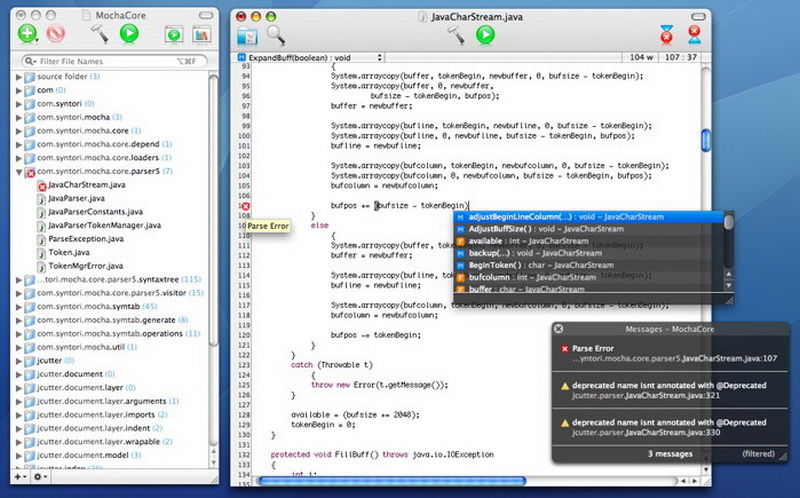Select the jcutter package row
Image resolution: width=800 pixels, height=498 pixels.
(110, 361)
